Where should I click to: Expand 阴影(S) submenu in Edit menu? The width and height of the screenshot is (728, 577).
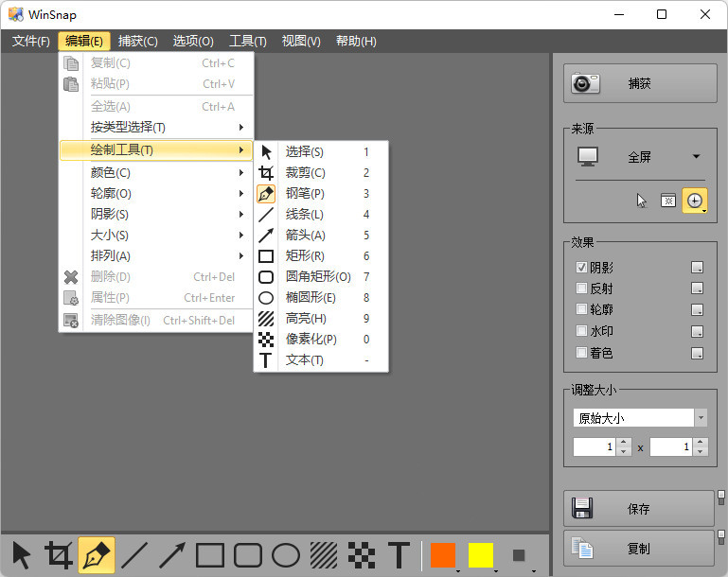[156, 215]
